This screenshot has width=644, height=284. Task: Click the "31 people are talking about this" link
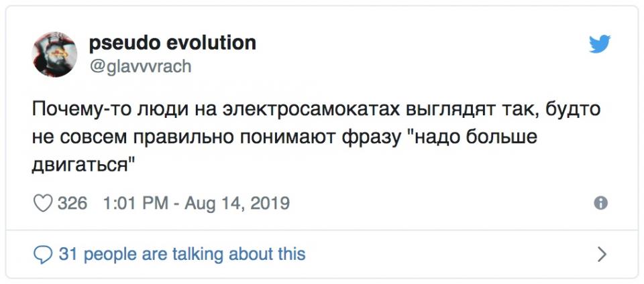[x=182, y=255]
